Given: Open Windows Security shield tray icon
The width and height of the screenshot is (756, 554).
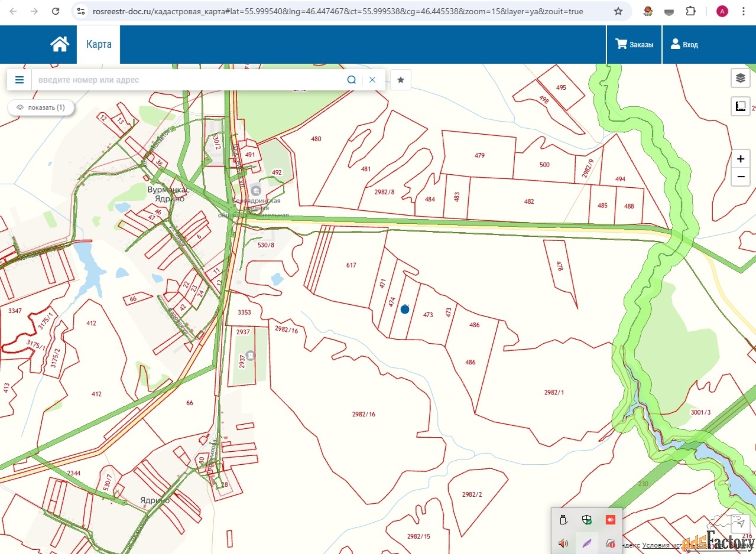Looking at the screenshot, I should pyautogui.click(x=586, y=520).
